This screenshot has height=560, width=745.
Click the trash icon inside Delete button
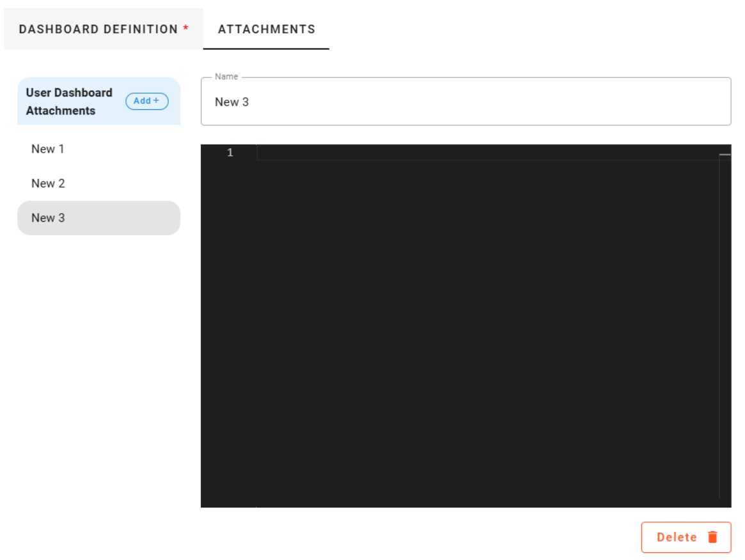[712, 537]
